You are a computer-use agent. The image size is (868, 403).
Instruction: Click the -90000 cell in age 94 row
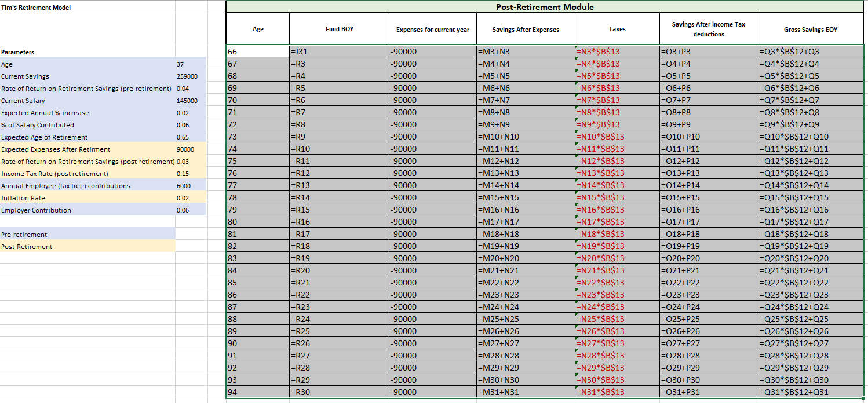[432, 392]
